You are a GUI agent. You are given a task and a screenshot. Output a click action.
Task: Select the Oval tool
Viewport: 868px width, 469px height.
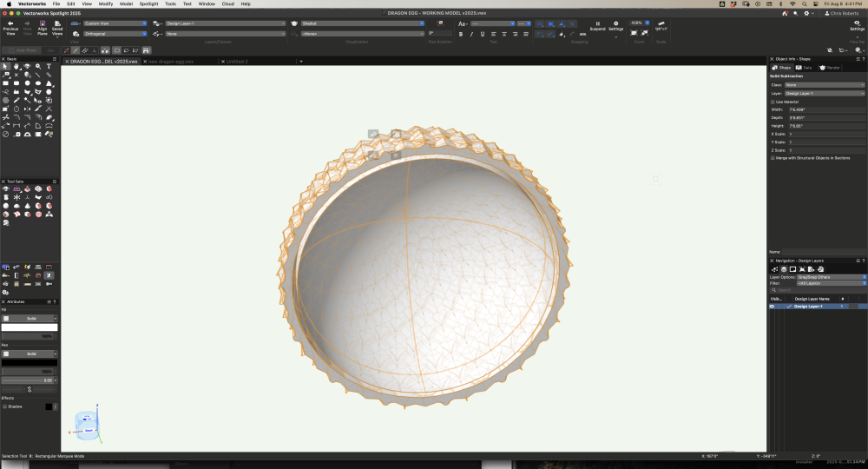pyautogui.click(x=38, y=83)
